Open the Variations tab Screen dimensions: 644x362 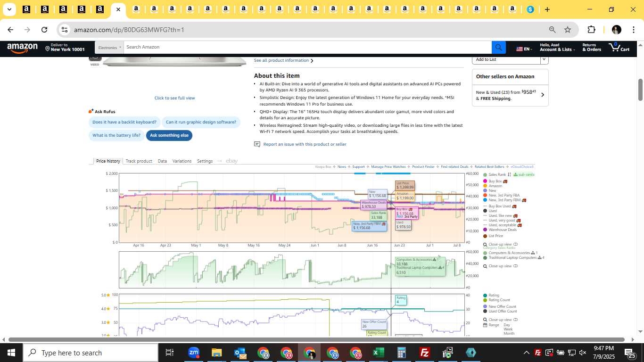tap(182, 161)
